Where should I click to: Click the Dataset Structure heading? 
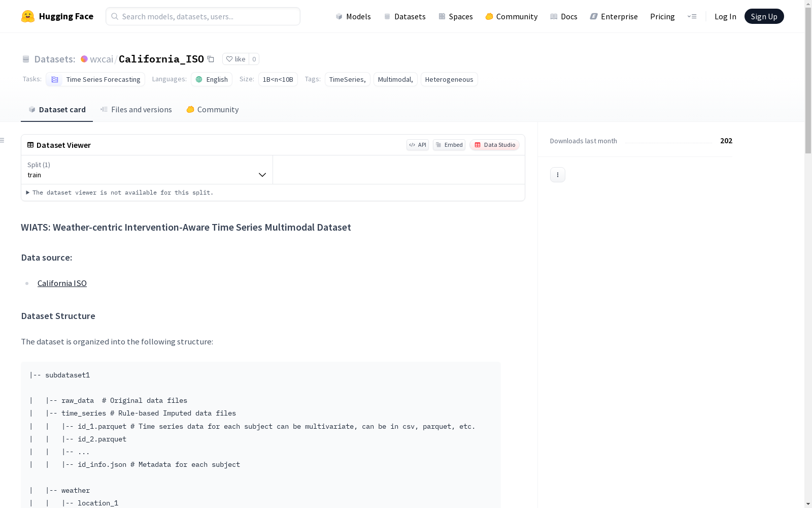[x=58, y=316]
